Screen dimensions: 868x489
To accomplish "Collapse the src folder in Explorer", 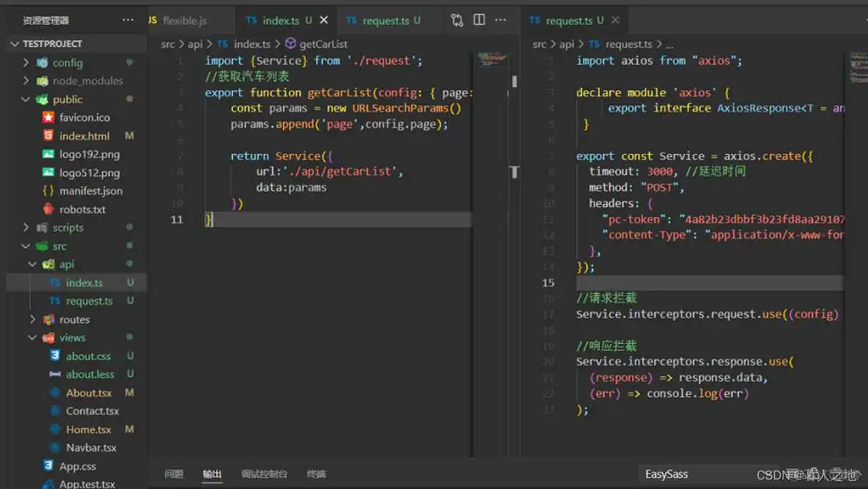I will pos(26,246).
